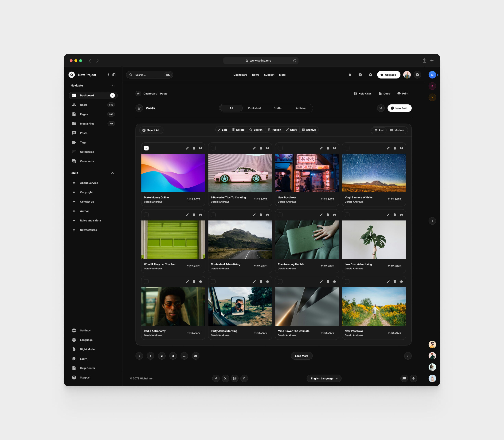Open the top bar settings gear
Image resolution: width=504 pixels, height=440 pixels.
pos(371,75)
